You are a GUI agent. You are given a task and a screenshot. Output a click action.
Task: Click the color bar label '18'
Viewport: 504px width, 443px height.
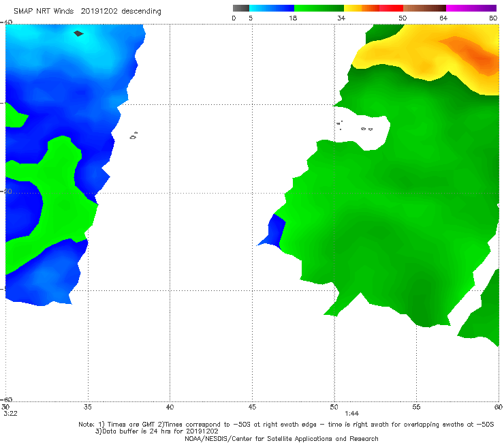click(293, 18)
